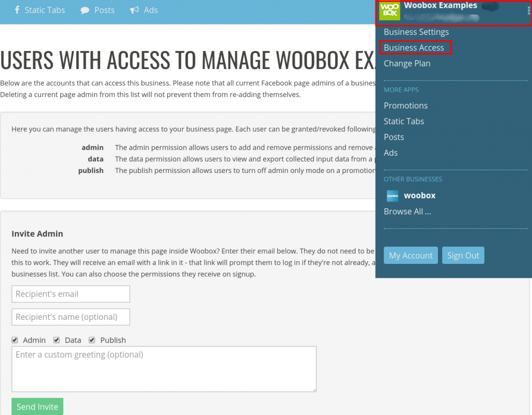Go to Promotions under More Apps
This screenshot has height=415, width=532.
pyautogui.click(x=406, y=105)
